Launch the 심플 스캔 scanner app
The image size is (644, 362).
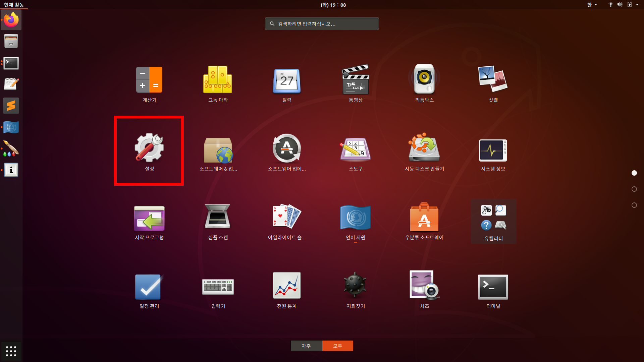pos(218,217)
